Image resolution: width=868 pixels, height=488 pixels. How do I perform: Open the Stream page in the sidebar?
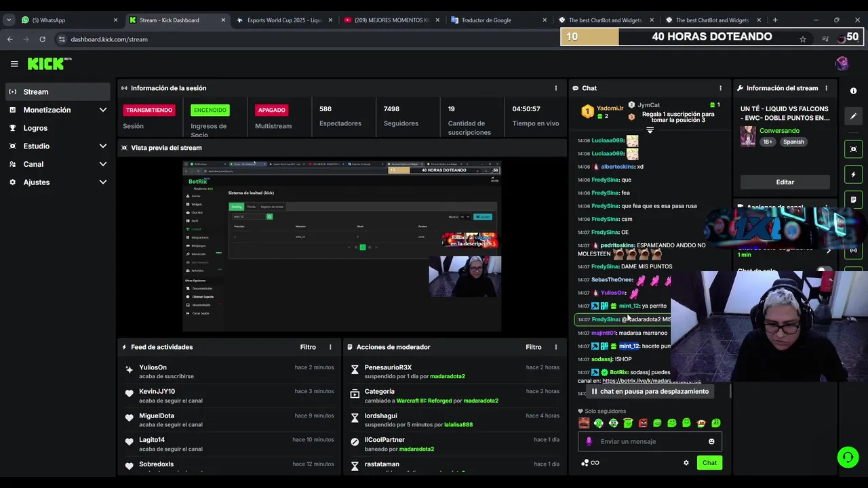pos(58,91)
